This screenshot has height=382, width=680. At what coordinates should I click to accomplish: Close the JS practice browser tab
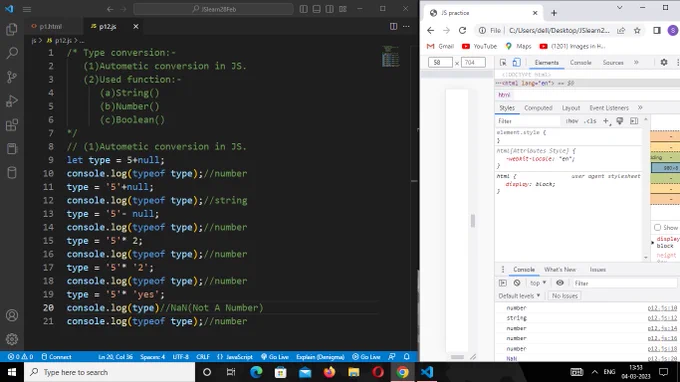535,13
